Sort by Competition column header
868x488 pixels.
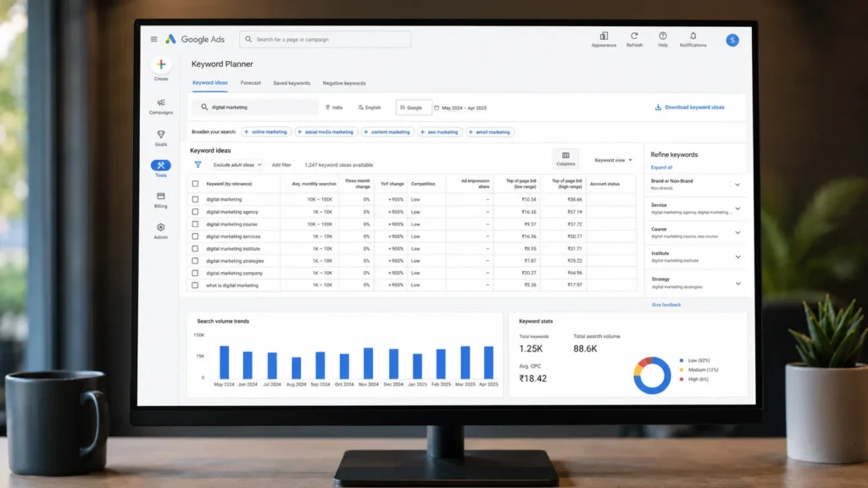click(423, 184)
